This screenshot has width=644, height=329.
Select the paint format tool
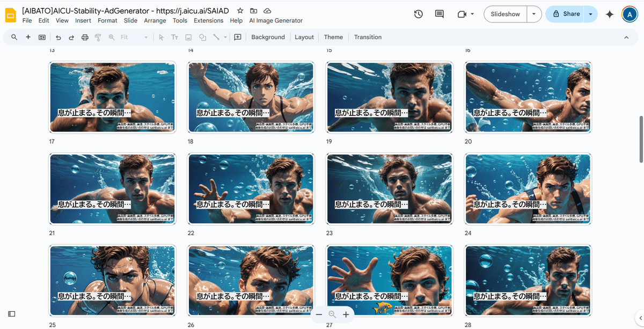pos(98,37)
